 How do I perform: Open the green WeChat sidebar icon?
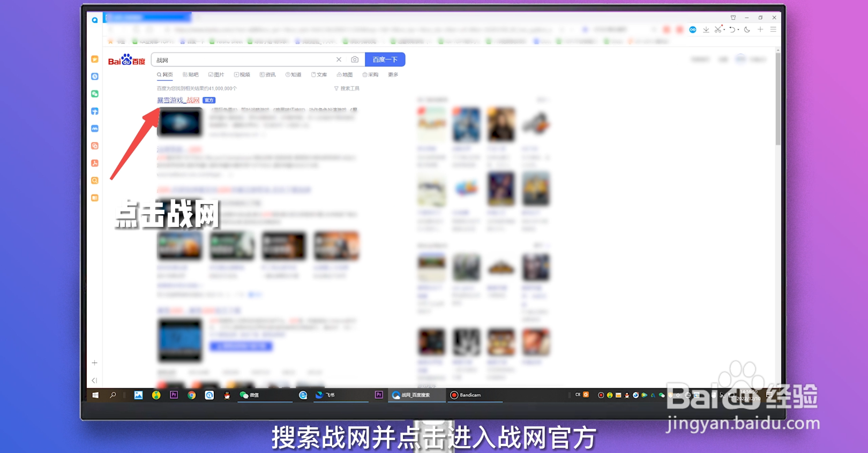pyautogui.click(x=95, y=94)
